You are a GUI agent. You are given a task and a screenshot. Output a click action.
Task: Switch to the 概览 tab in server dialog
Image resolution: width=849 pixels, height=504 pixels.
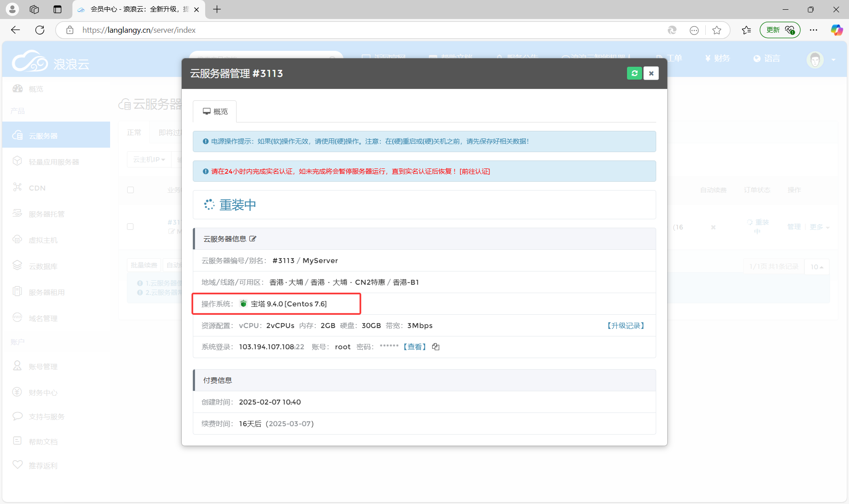(x=214, y=111)
